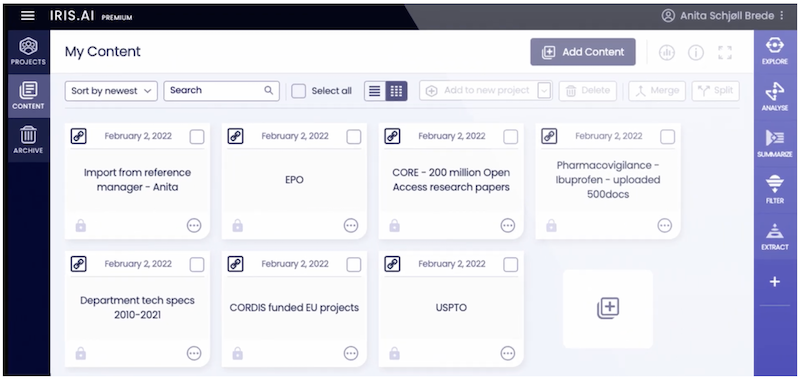Switch to list view layout
The image size is (800, 379).
[x=375, y=91]
